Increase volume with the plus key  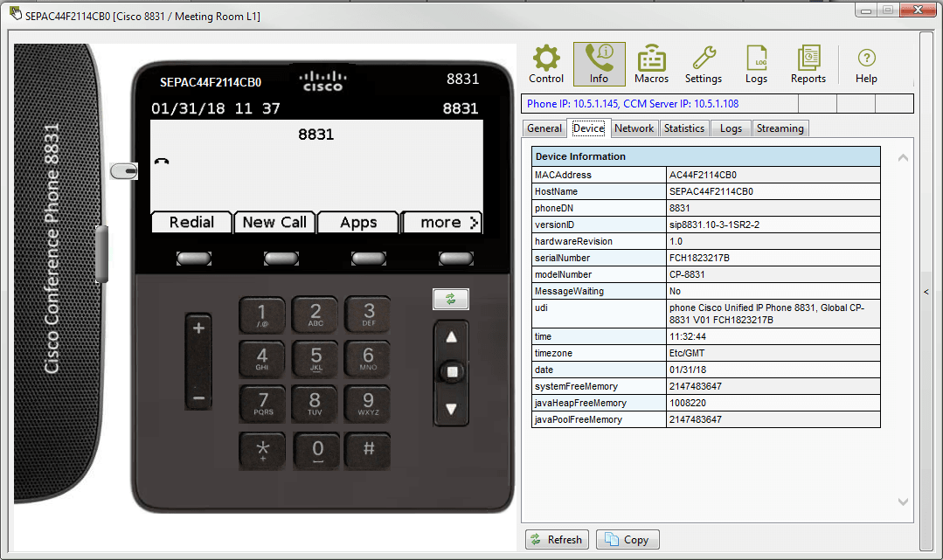pyautogui.click(x=198, y=329)
